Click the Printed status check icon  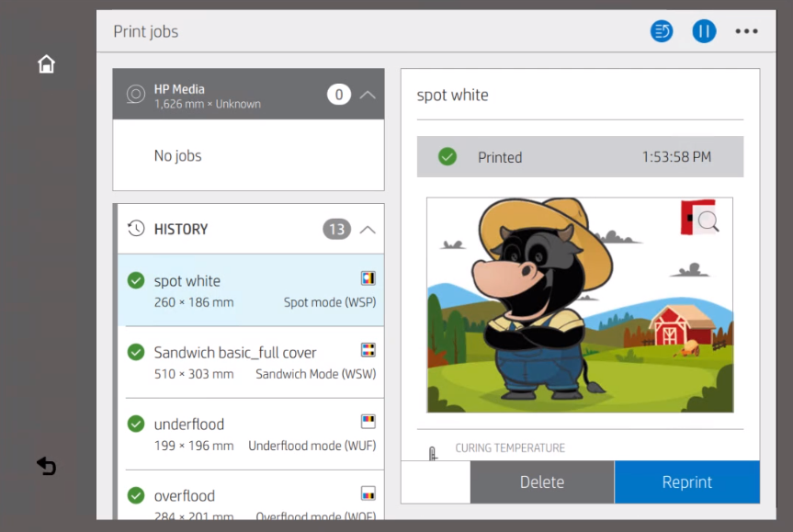pyautogui.click(x=447, y=157)
